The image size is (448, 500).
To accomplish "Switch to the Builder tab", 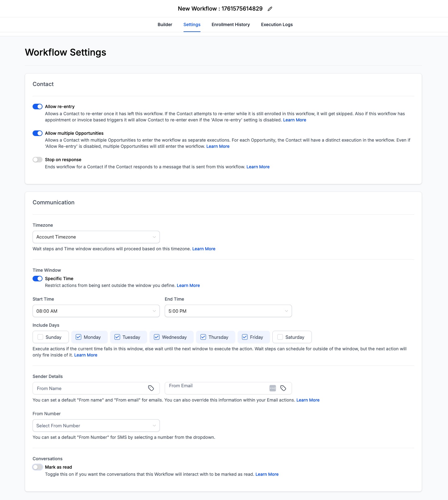I will 165,25.
